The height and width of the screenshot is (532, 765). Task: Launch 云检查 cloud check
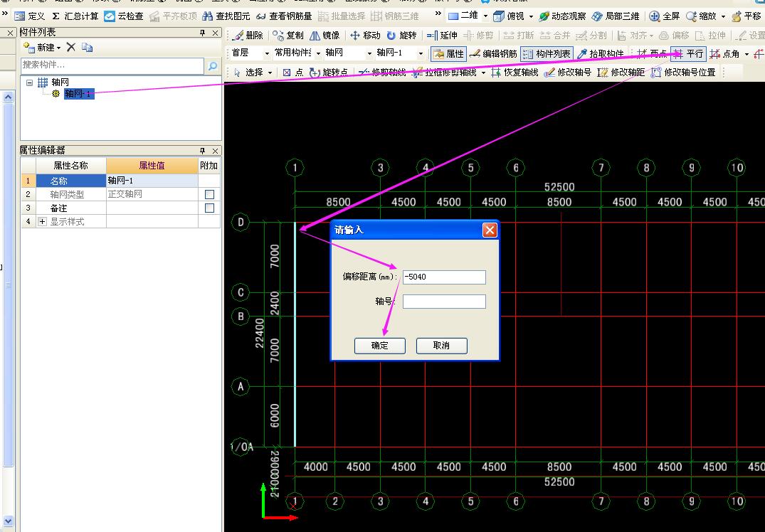tap(124, 16)
